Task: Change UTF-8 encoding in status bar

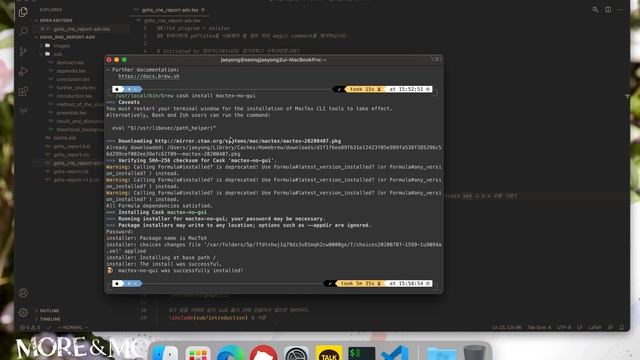Action: coord(564,327)
